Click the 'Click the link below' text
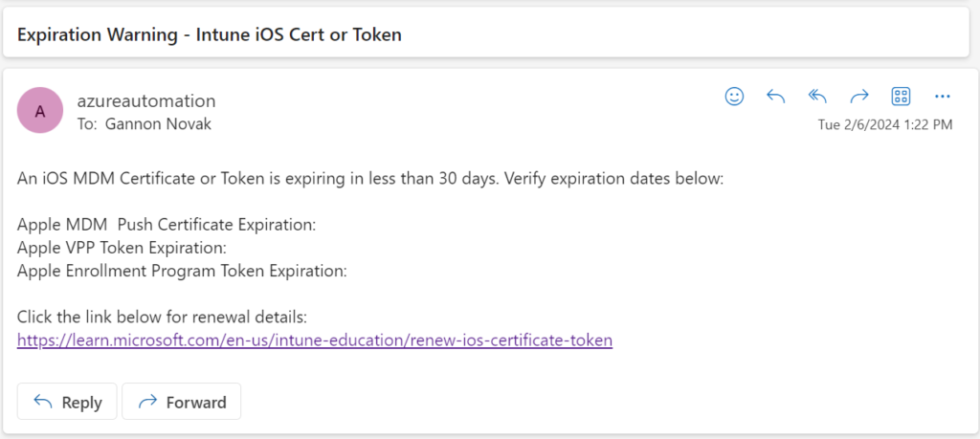 coord(162,317)
